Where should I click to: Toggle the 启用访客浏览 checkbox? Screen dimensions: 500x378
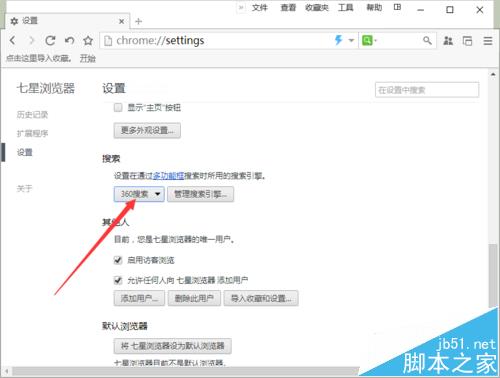coord(118,260)
